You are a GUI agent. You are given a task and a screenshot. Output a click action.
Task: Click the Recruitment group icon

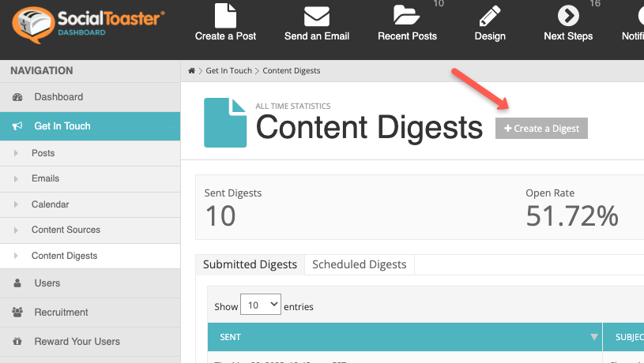point(17,312)
